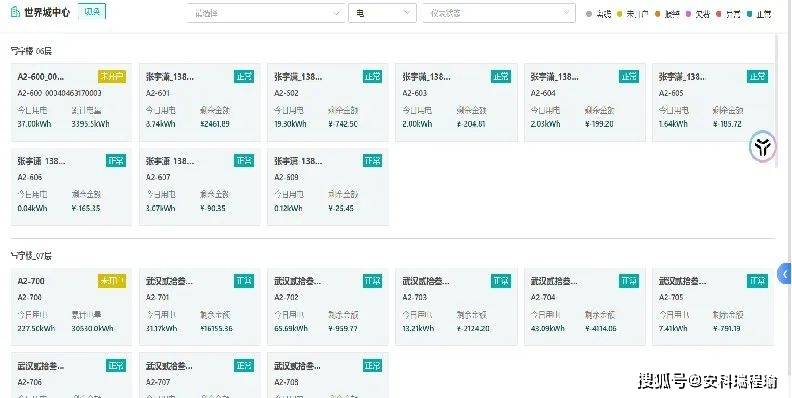Viewport: 792px width, 398px height.
Task: Click the 正常 badge on card A2-704
Action: coord(629,281)
